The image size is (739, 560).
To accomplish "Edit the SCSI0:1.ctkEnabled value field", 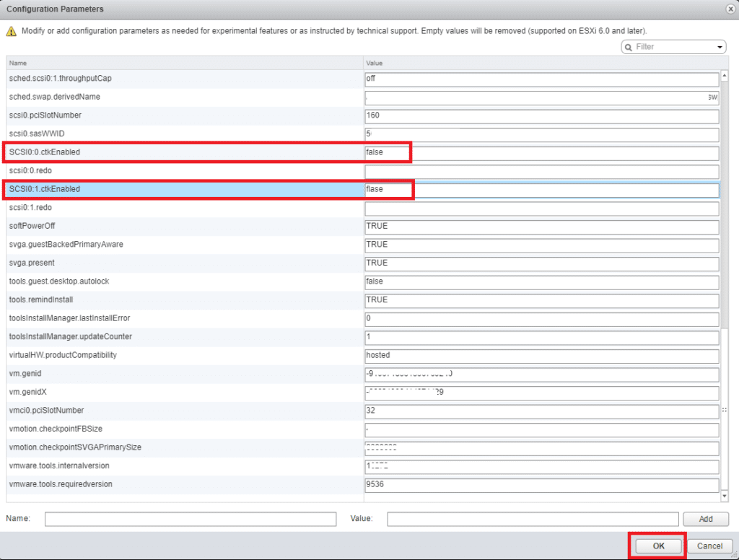I will (541, 190).
